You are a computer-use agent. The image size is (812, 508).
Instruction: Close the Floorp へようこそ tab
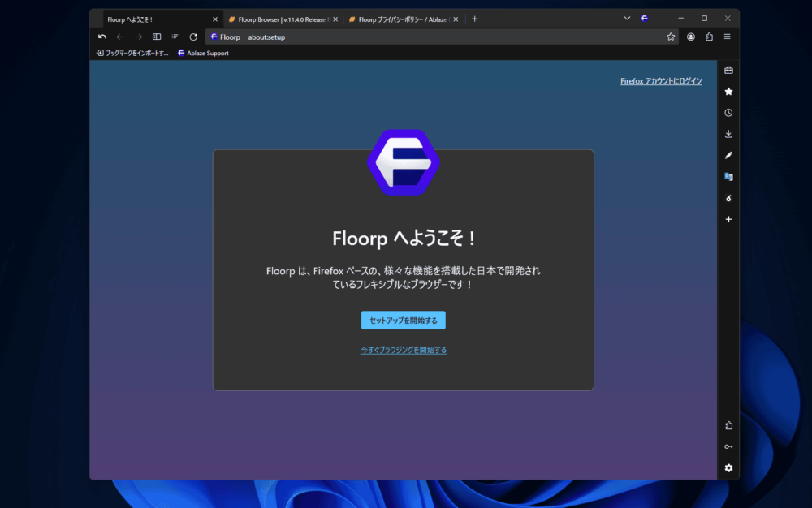[215, 19]
